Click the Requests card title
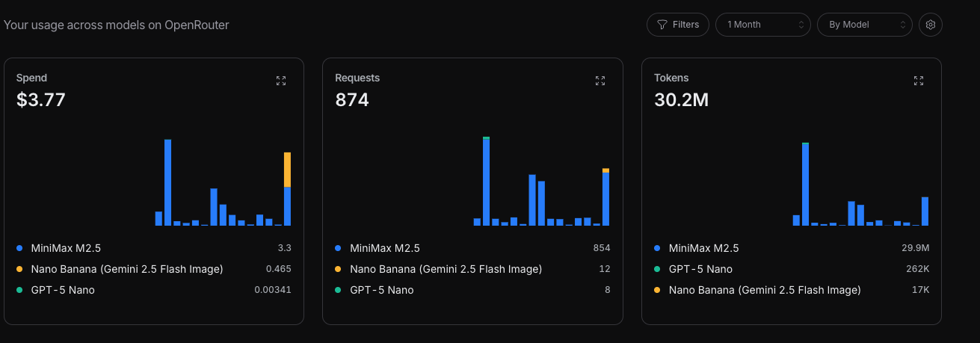This screenshot has width=980, height=343. coord(357,78)
